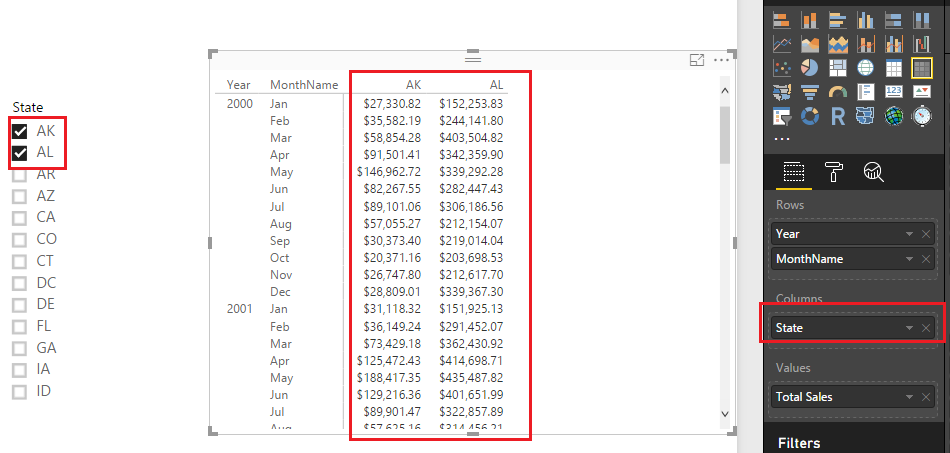Select the table visual
Screen dimensions: 950x453
tap(894, 68)
